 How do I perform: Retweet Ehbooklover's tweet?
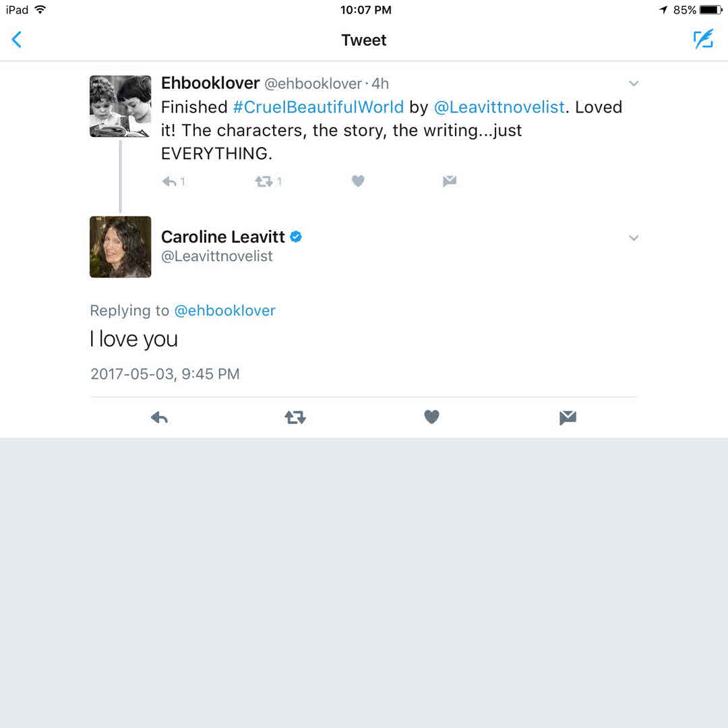pyautogui.click(x=264, y=181)
